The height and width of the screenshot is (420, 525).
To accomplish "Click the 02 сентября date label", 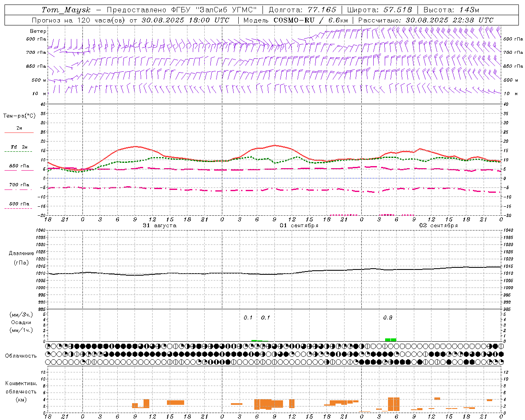I will [x=438, y=226].
